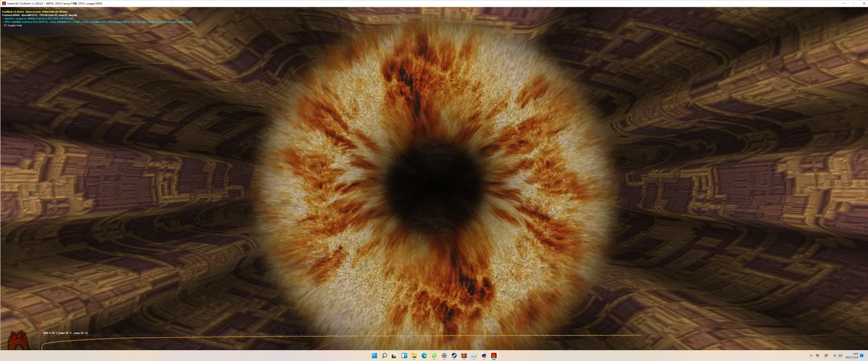Open the WinRAR taskbar icon
The image size is (868, 361).
[x=464, y=356]
